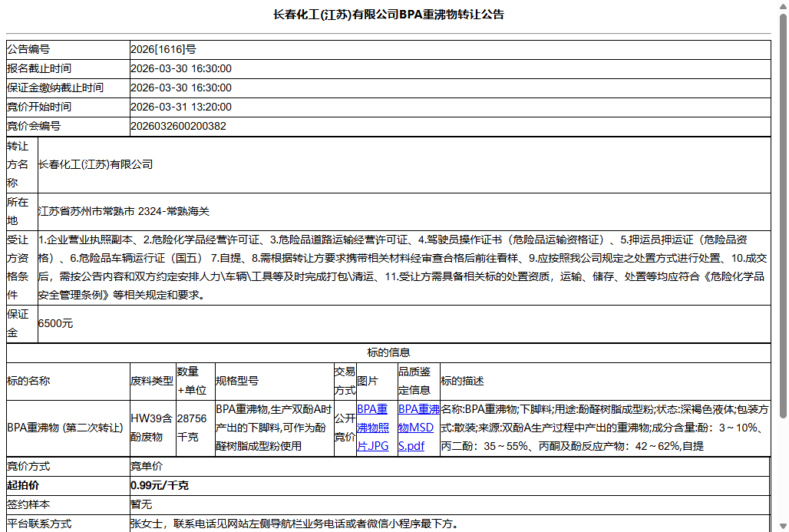Click the scrollbar up arrow
Viewport: 789px width, 532px height.
[783, 5]
